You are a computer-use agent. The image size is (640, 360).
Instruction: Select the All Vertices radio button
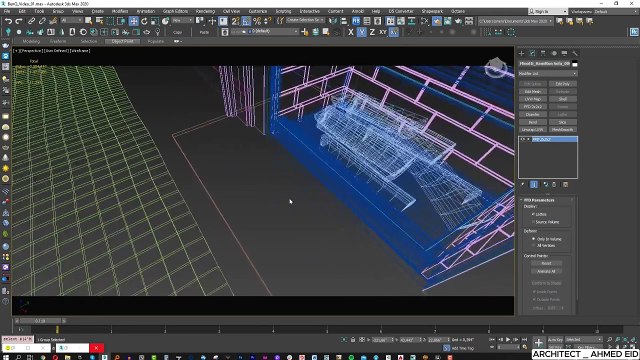533,245
